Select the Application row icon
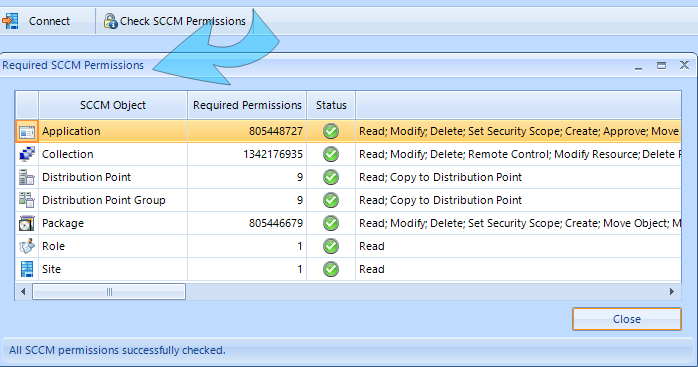 (x=27, y=131)
